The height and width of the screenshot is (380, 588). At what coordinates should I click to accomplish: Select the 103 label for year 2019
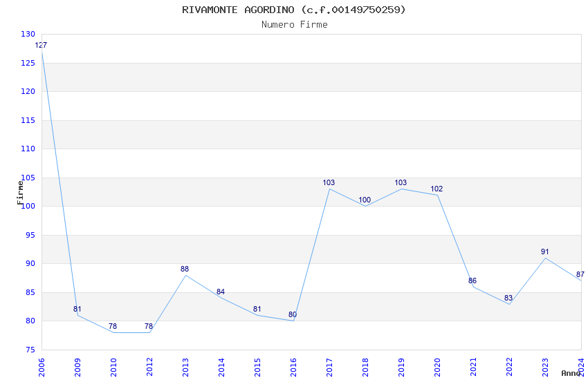(401, 182)
